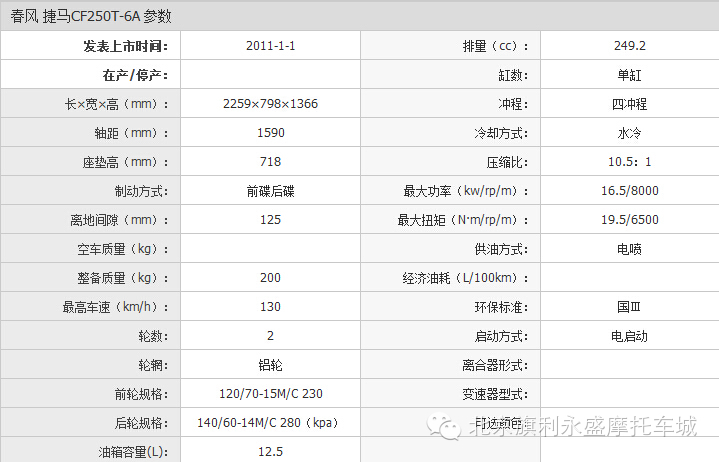Select the 发表上市时间 label cell
719x462 pixels.
click(91, 45)
